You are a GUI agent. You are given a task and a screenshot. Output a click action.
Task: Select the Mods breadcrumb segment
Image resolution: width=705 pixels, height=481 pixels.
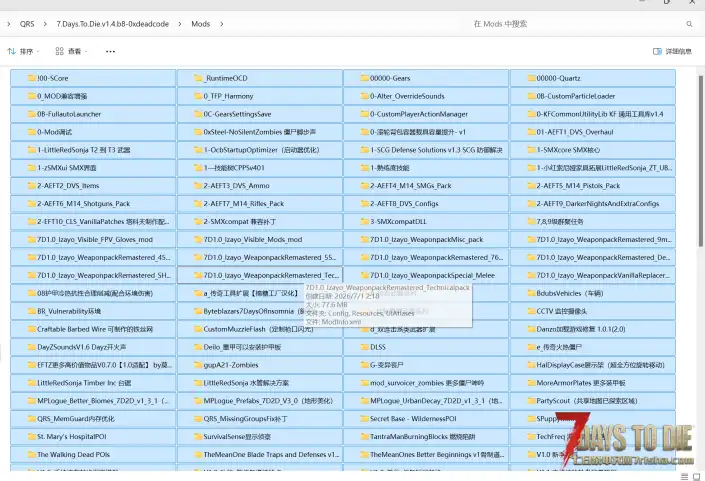tap(201, 24)
